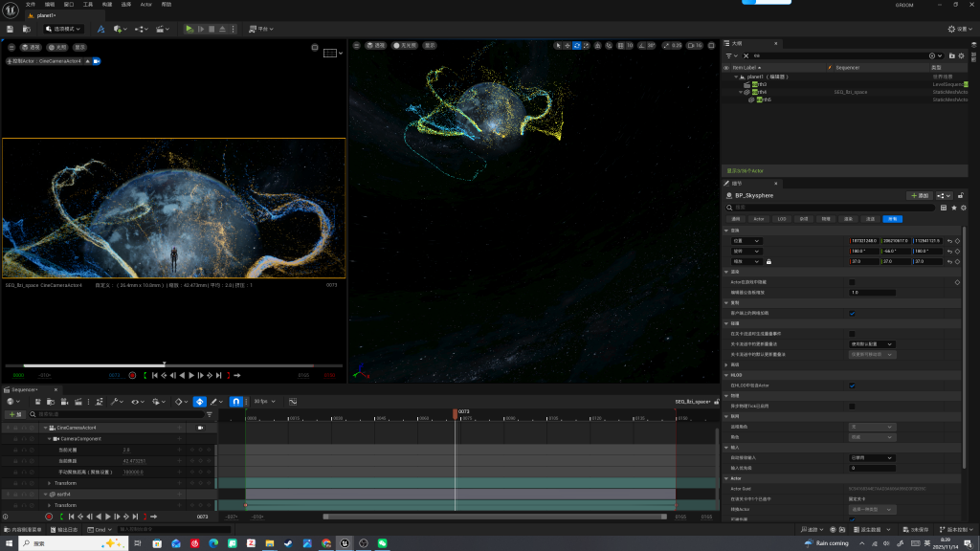
Task: Open the Actor menu in the menu bar
Action: (145, 5)
